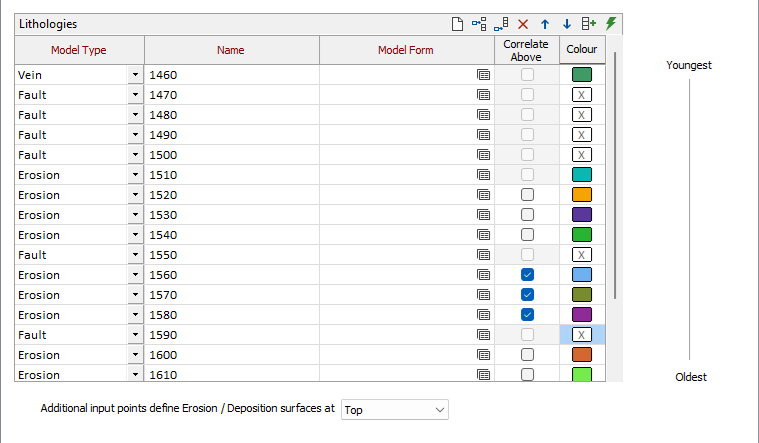
Task: Enable Correlate Above for lithology 1610
Action: (527, 374)
